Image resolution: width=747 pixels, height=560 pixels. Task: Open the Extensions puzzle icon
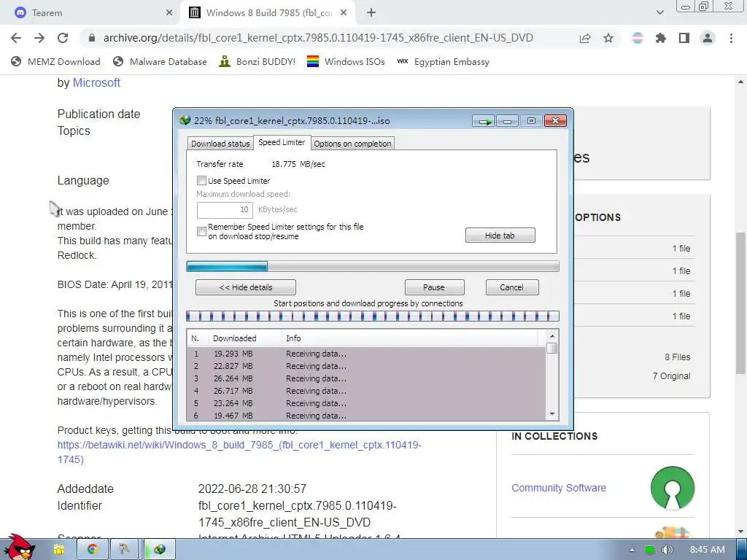(x=661, y=38)
